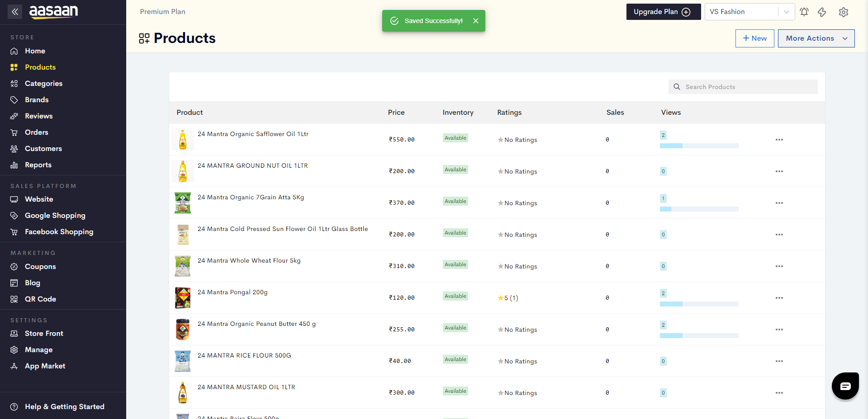Dismiss the Saved Successfully notification
Viewport: 868px width, 419px height.
[475, 21]
